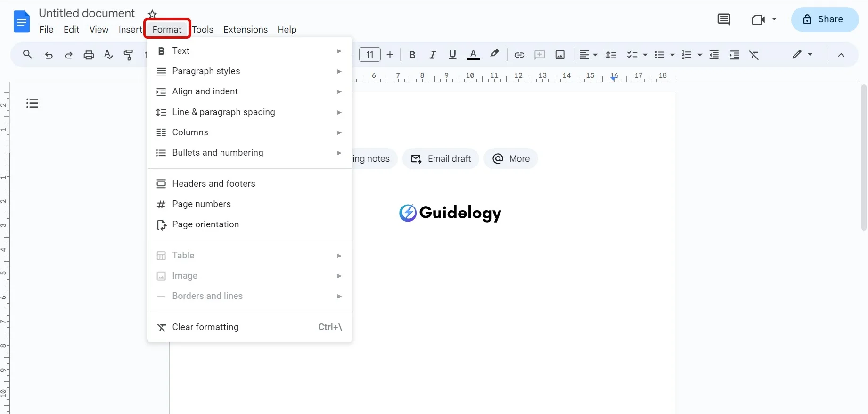
Task: Click the Email draft chip
Action: (x=441, y=159)
